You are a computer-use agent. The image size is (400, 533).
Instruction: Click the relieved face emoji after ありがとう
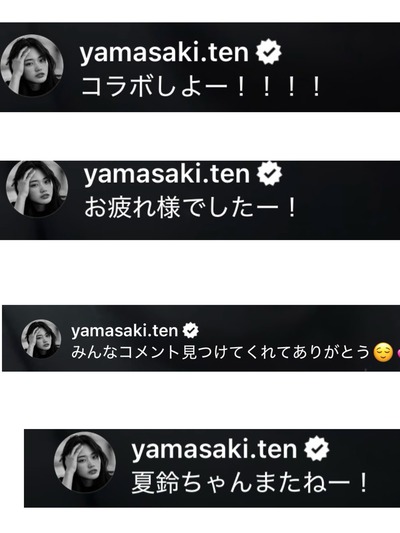point(383,353)
